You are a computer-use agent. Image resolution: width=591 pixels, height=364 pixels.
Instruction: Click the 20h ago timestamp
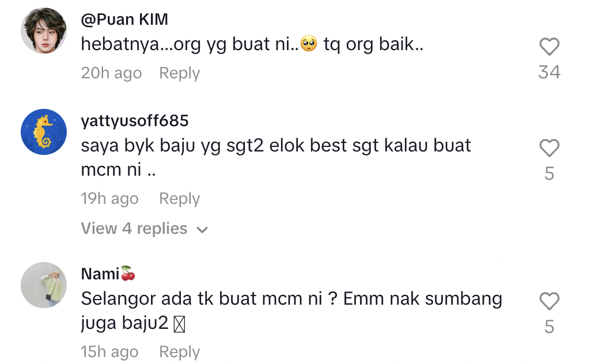tap(111, 73)
